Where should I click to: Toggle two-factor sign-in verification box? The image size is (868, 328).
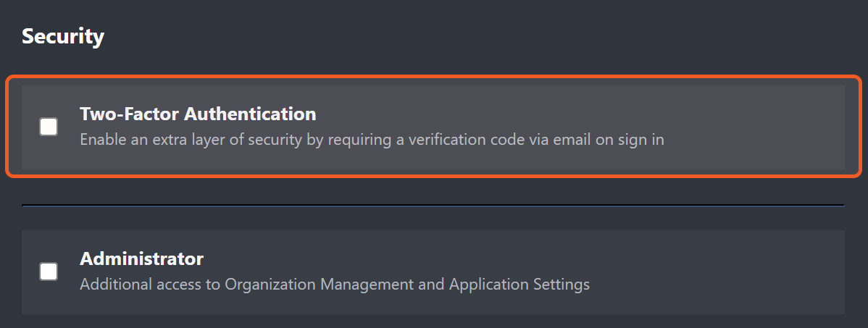tap(49, 127)
